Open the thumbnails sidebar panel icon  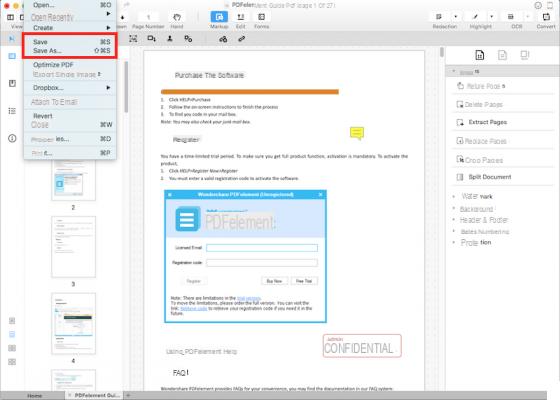(x=12, y=56)
